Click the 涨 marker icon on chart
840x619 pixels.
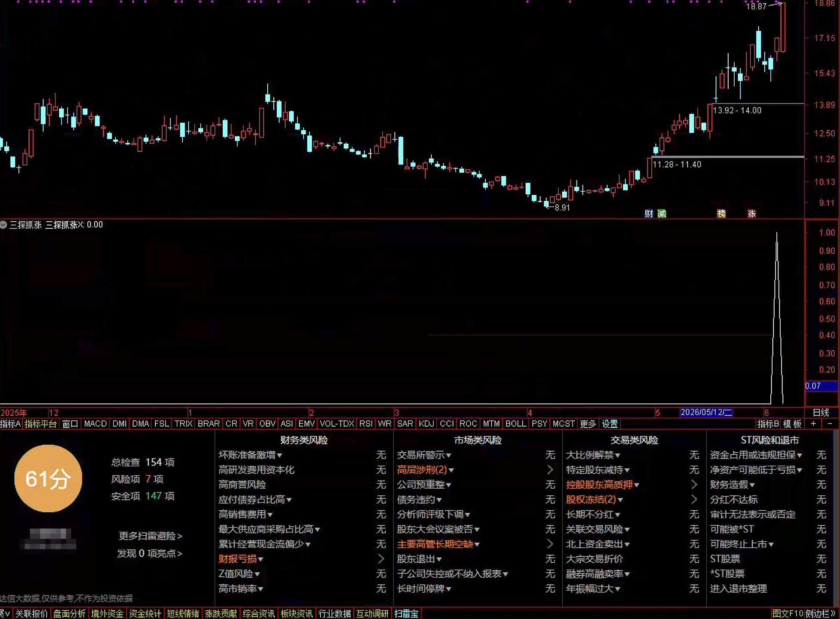click(751, 214)
